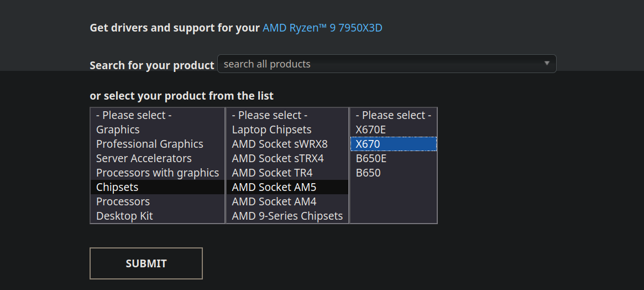Choose Laptop Chipsets in second list
Screen dimensions: 644x290
coord(271,130)
